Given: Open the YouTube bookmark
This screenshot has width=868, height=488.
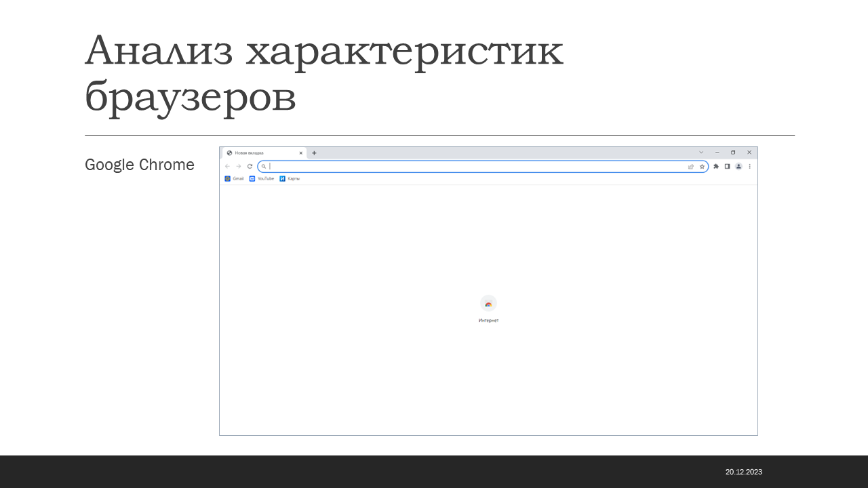Looking at the screenshot, I should pos(262,179).
